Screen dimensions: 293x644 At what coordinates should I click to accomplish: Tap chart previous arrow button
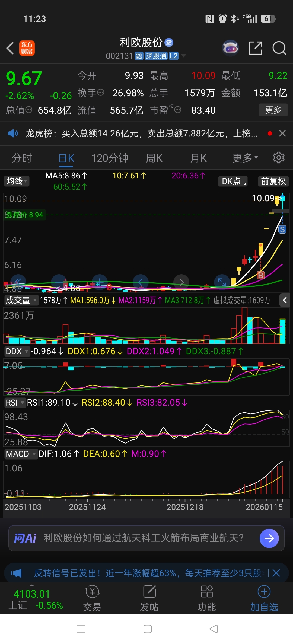(141, 282)
